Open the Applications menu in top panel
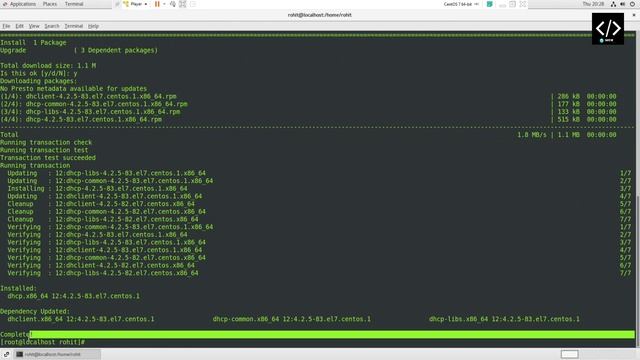 [x=20, y=4]
